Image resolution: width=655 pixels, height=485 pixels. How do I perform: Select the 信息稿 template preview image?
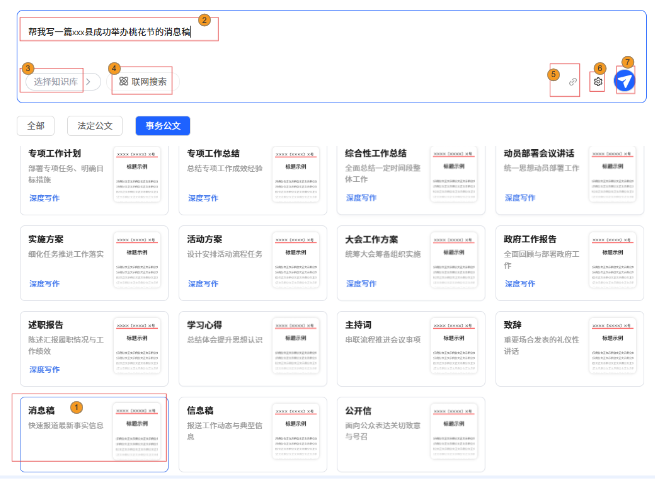pyautogui.click(x=295, y=430)
